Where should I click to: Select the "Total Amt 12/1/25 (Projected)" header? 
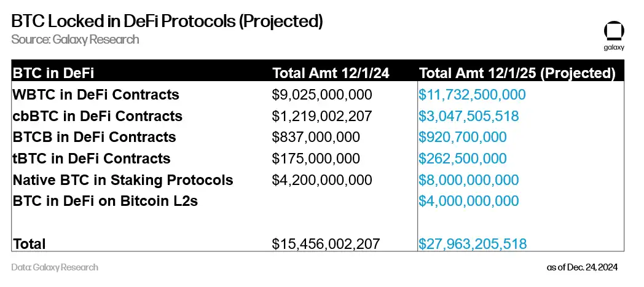[517, 74]
